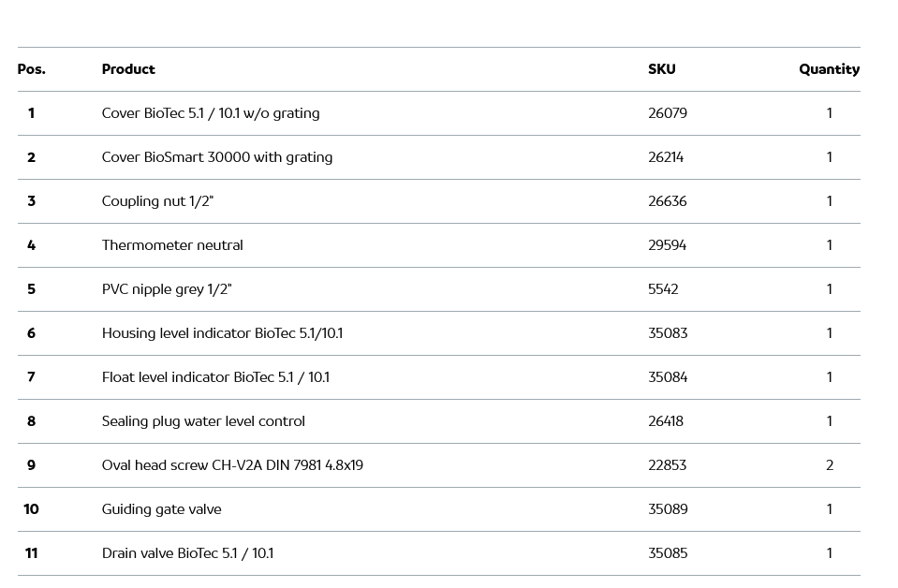Click the quantity 2 cell
The width and height of the screenshot is (898, 588).
click(x=830, y=465)
